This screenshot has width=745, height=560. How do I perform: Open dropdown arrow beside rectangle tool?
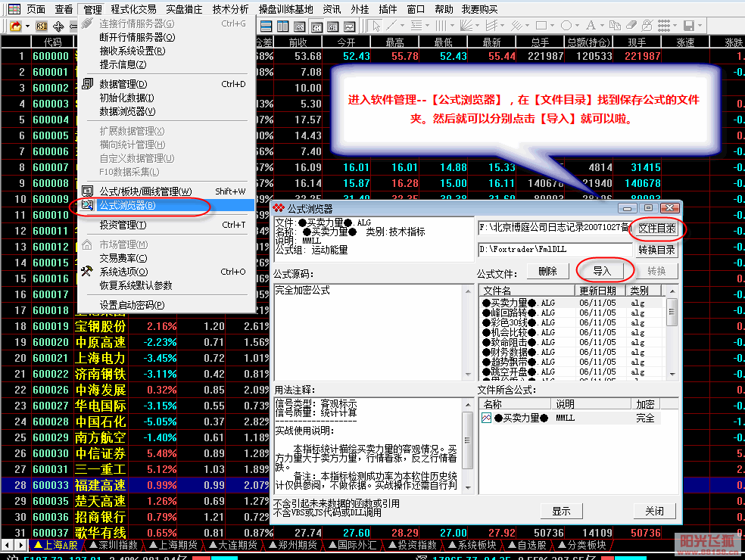coord(552,26)
